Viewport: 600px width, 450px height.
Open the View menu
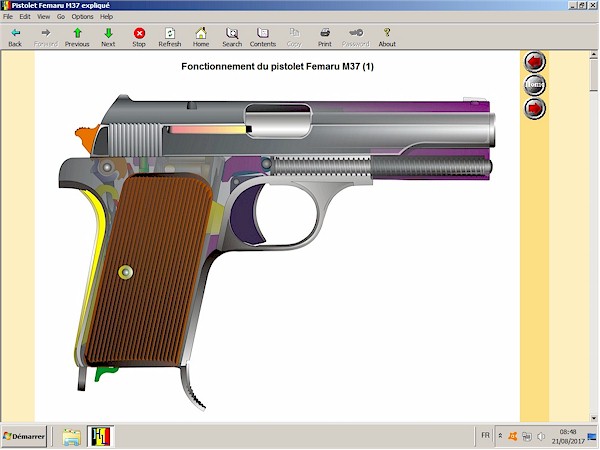[x=43, y=17]
